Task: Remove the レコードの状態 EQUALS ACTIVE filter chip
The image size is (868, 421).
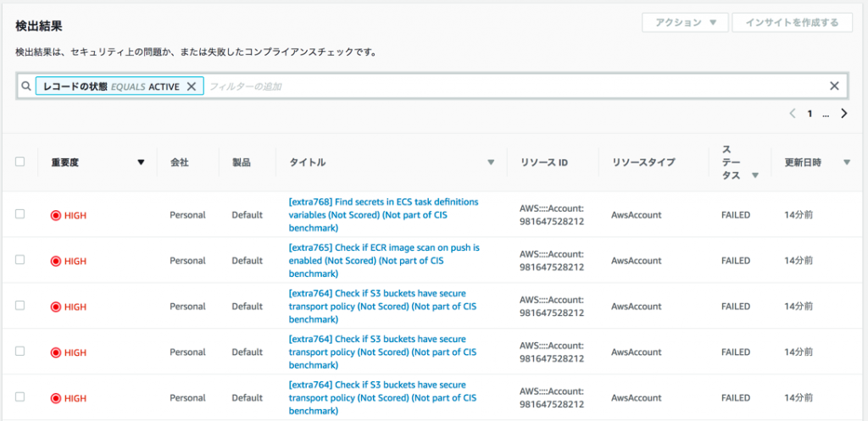Action: [191, 86]
